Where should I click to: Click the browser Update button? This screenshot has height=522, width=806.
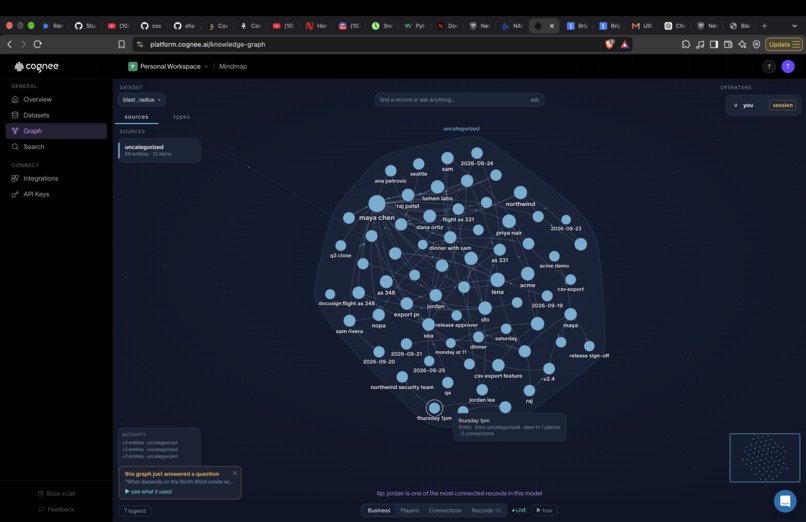(x=783, y=44)
